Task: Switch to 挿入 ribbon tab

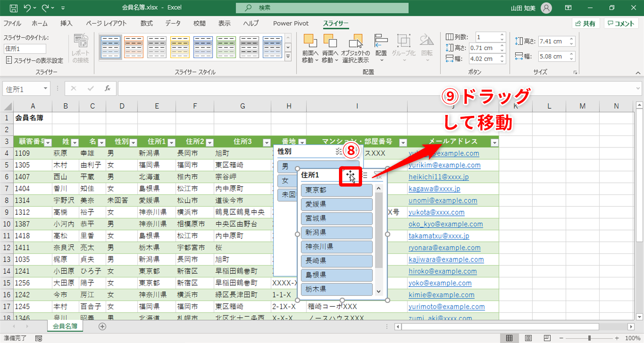Action: pos(66,23)
